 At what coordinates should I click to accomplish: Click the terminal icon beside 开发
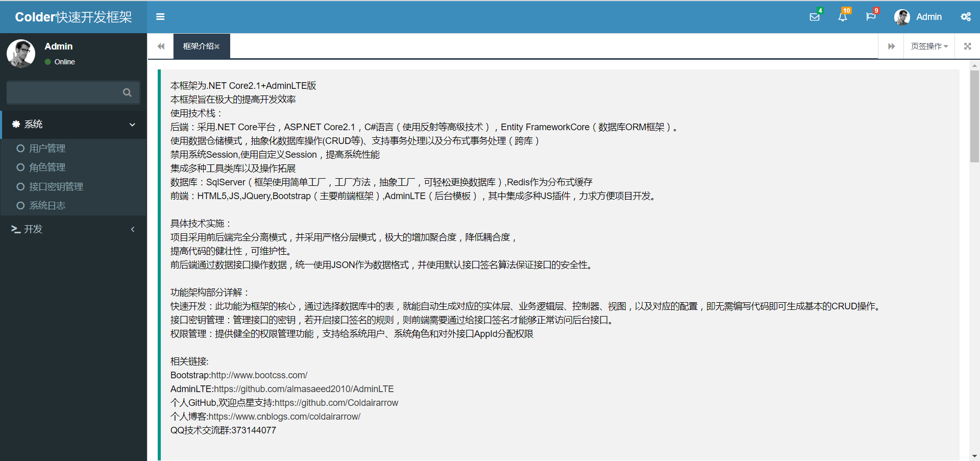tap(16, 229)
